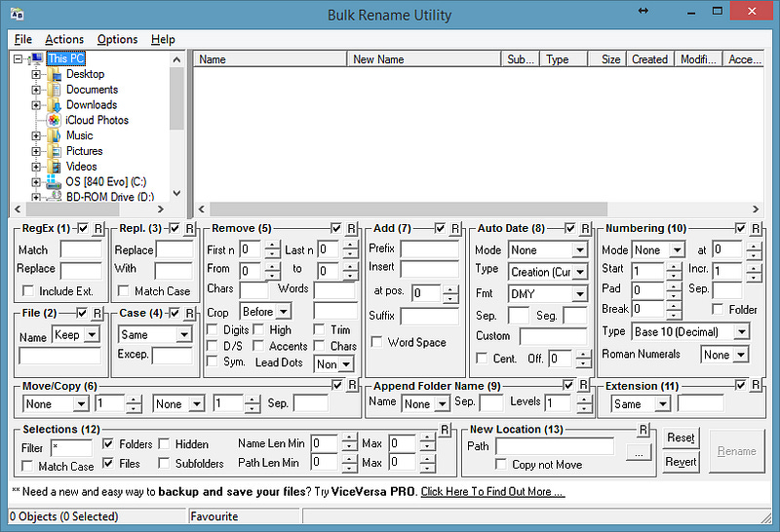780x532 pixels.
Task: Uncheck Folders in Selections panel
Action: tap(108, 443)
